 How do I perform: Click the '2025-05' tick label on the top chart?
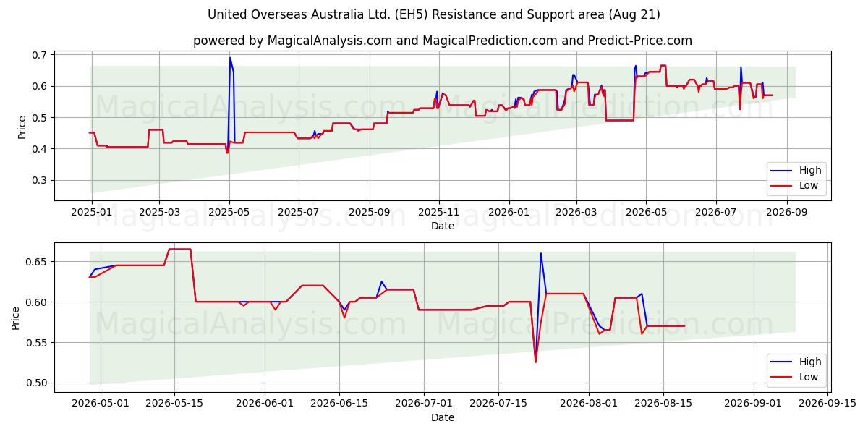click(229, 213)
